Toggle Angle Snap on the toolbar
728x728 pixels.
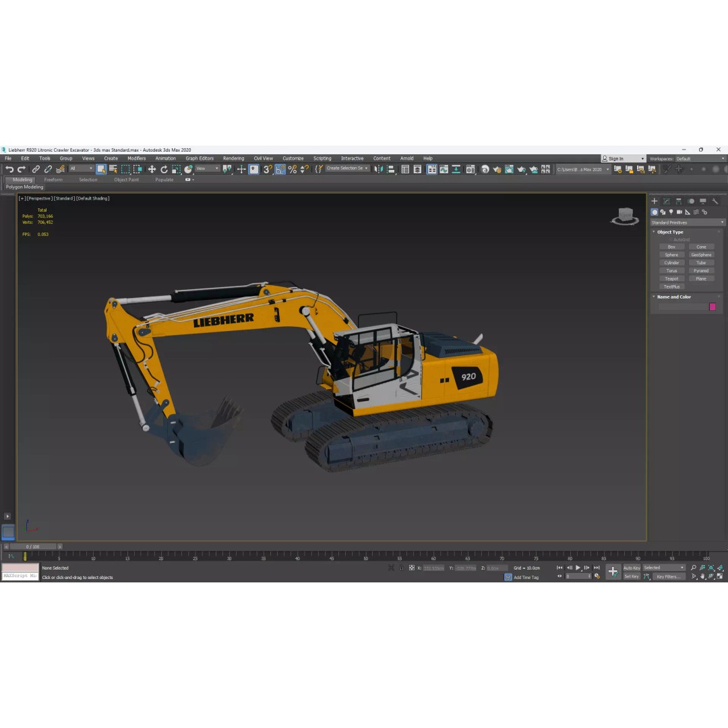pyautogui.click(x=280, y=169)
